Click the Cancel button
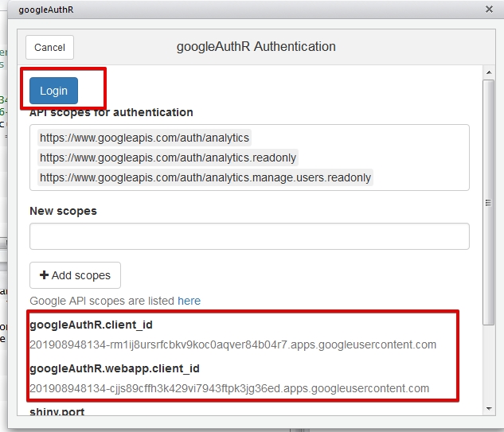This screenshot has height=432, width=504. [x=50, y=48]
